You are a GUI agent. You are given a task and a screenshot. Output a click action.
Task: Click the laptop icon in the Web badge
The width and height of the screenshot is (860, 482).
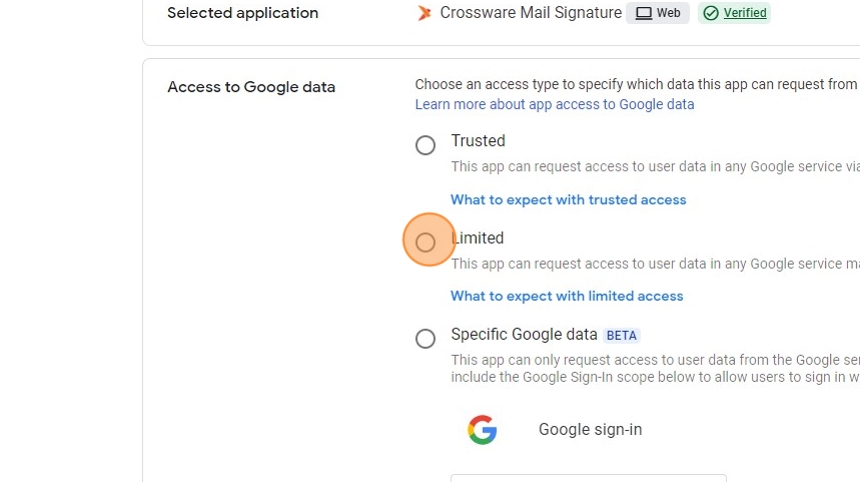644,13
